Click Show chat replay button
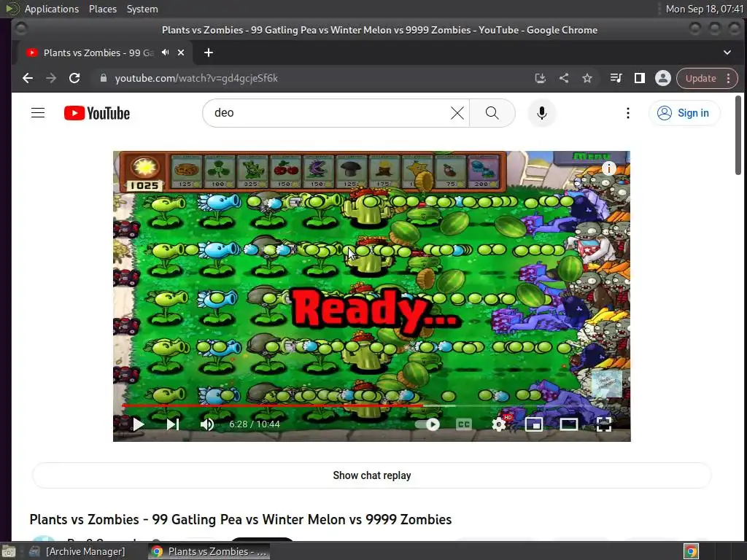Screen dimensions: 747x560 point(371,475)
